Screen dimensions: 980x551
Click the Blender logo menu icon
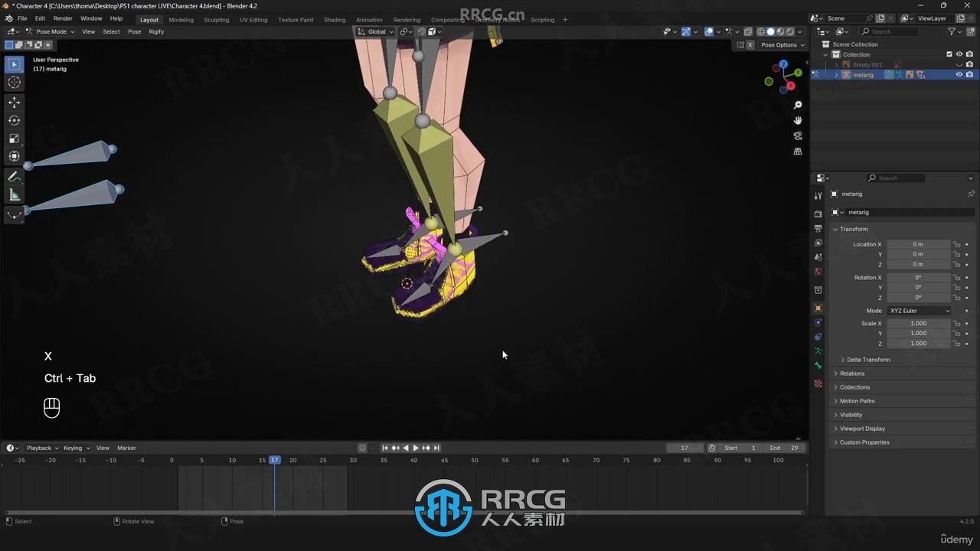(8, 18)
